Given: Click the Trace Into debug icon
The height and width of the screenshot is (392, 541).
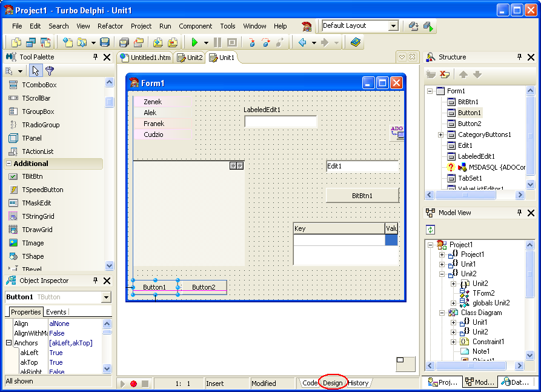Looking at the screenshot, I should pyautogui.click(x=252, y=42).
